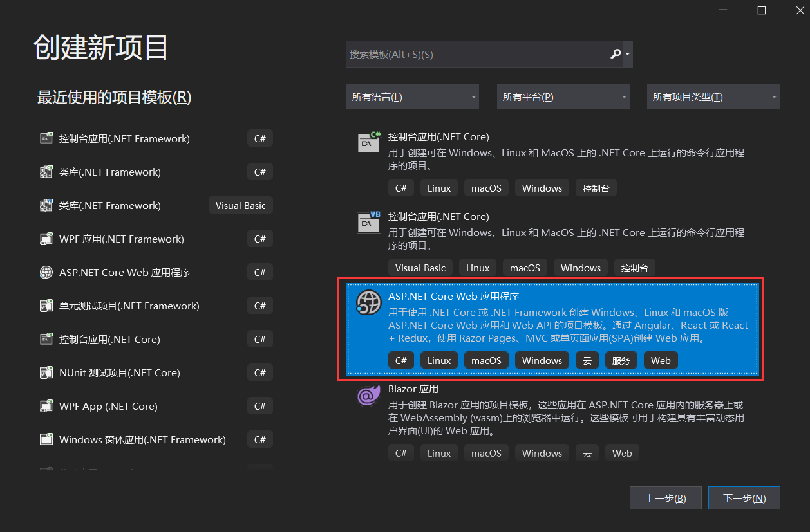
Task: Choose the C# 控制台应用(.NET Core) template title
Action: pos(438,136)
